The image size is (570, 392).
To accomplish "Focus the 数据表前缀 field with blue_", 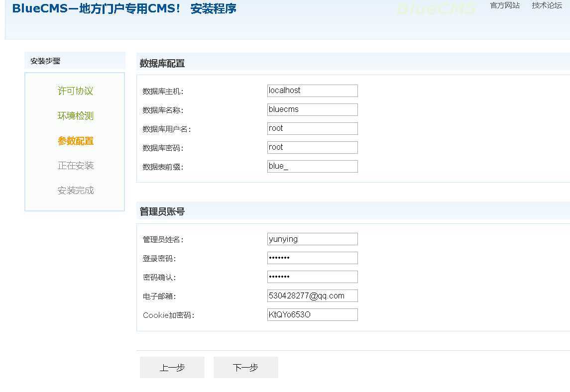I will [312, 166].
